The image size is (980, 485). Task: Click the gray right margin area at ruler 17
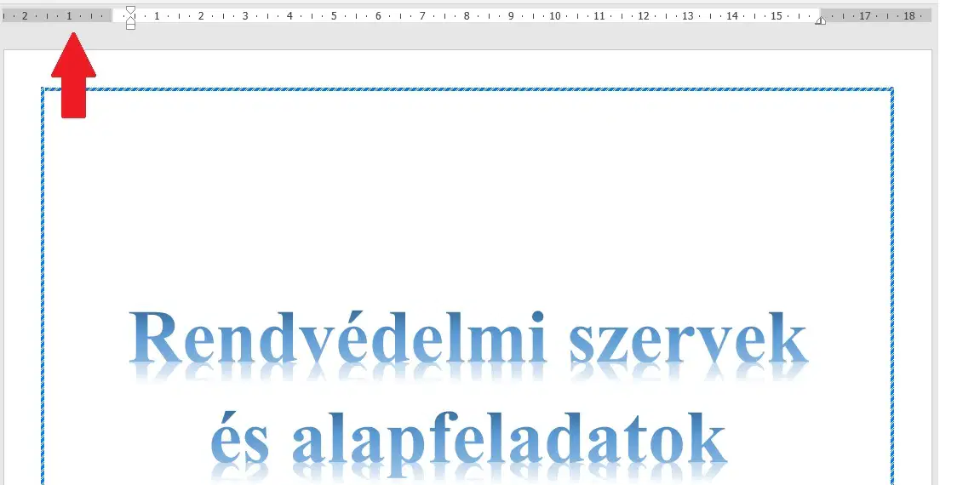tap(864, 16)
